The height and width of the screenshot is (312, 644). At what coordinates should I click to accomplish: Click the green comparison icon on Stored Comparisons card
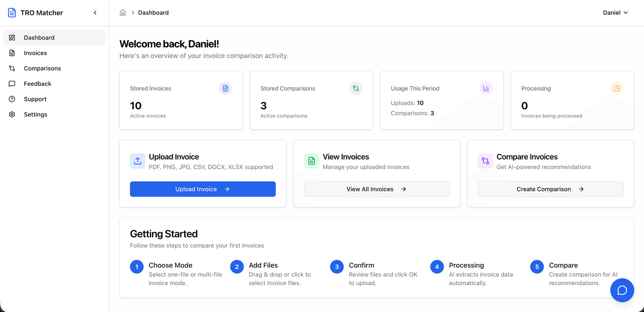pyautogui.click(x=356, y=88)
